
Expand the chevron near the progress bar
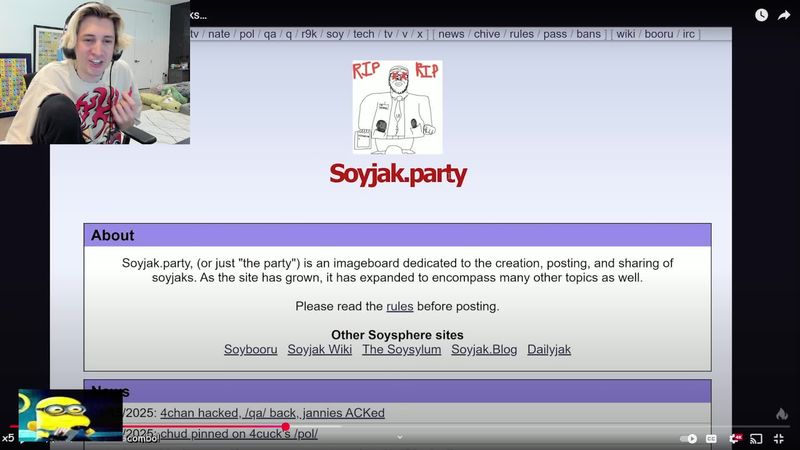[400, 436]
